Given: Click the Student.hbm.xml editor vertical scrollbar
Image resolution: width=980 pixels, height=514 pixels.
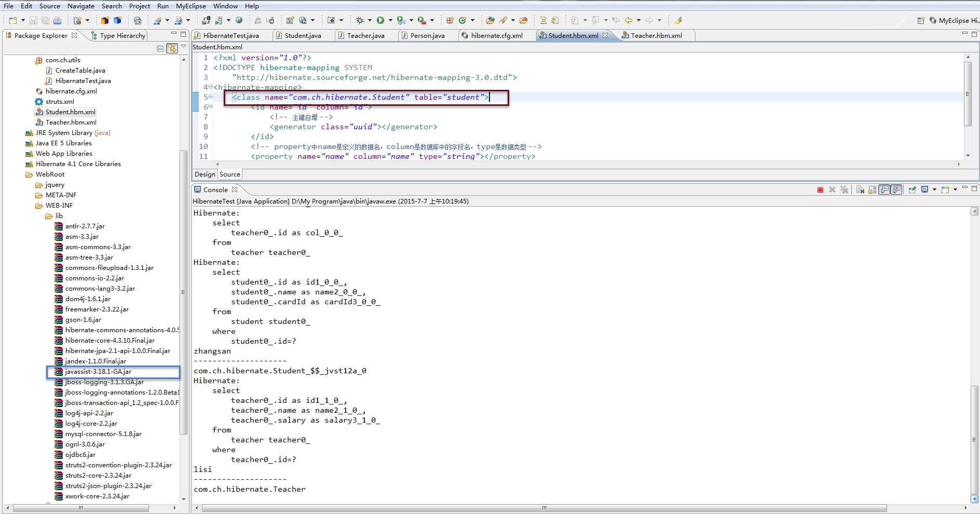Looking at the screenshot, I should pos(968,93).
